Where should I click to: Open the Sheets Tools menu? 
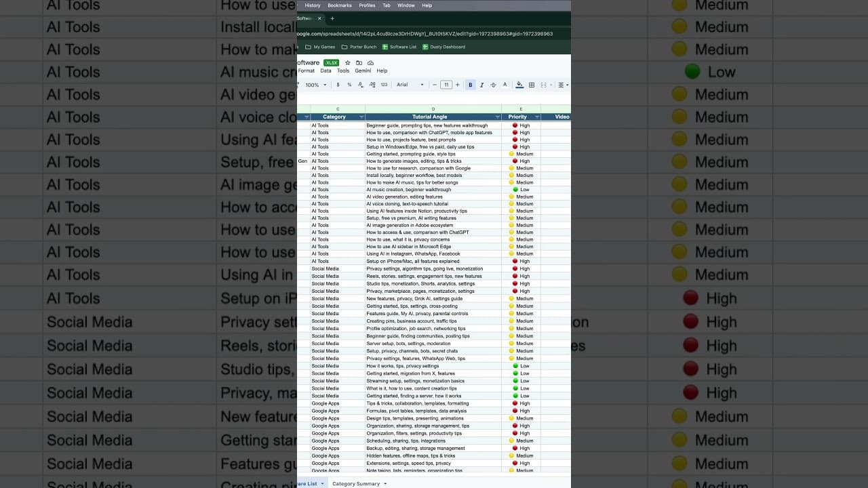coord(343,70)
